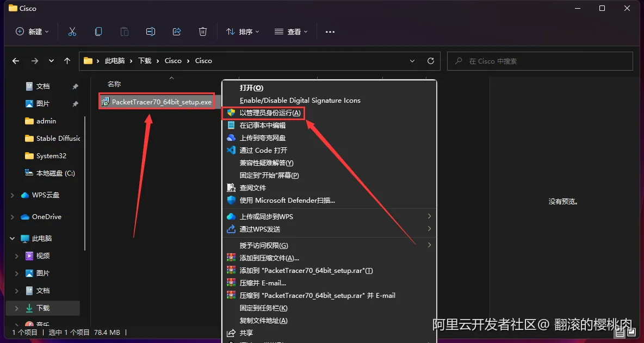Click the Cut scissors icon in toolbar
The height and width of the screenshot is (343, 644).
click(x=72, y=32)
